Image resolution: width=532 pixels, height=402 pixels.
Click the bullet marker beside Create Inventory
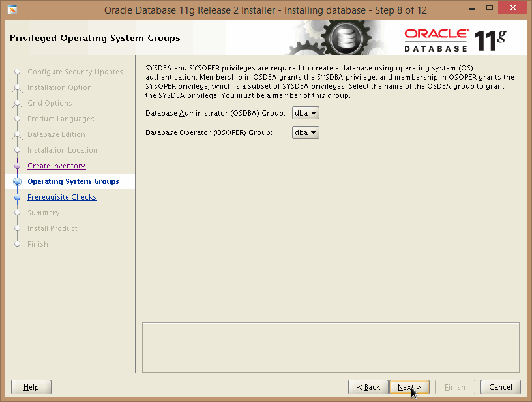[17, 166]
